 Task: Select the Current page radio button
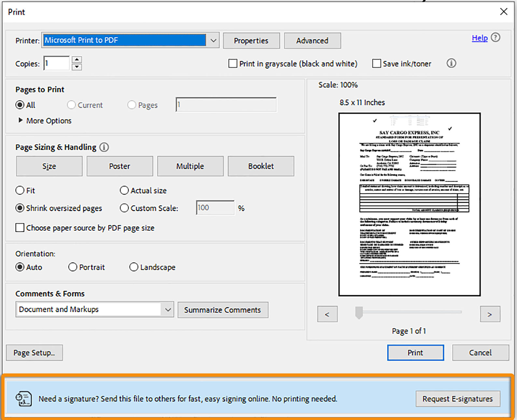tap(71, 105)
